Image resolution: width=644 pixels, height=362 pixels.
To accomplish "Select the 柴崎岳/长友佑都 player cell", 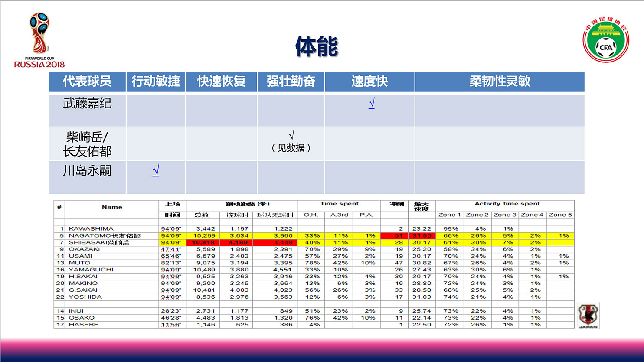I will [87, 144].
